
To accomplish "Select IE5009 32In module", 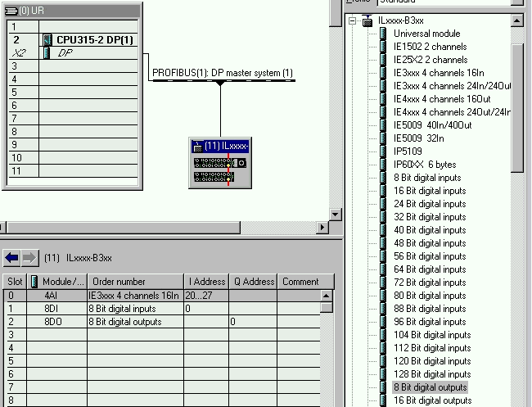I will click(419, 138).
